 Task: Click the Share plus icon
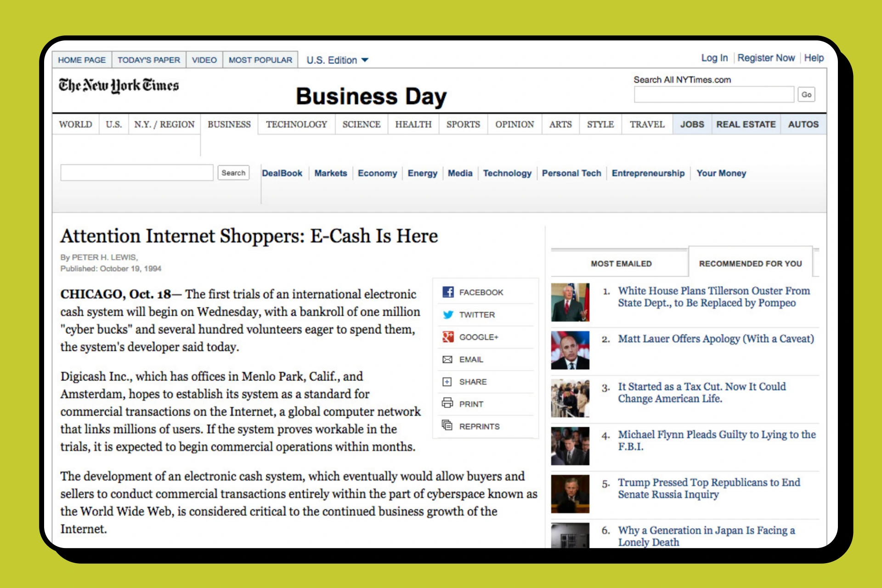point(447,382)
